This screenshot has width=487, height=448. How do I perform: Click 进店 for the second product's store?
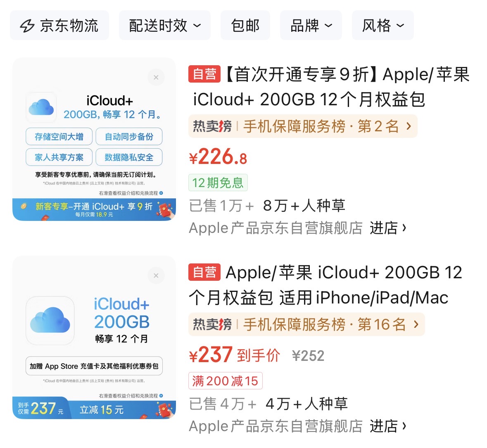coord(388,426)
